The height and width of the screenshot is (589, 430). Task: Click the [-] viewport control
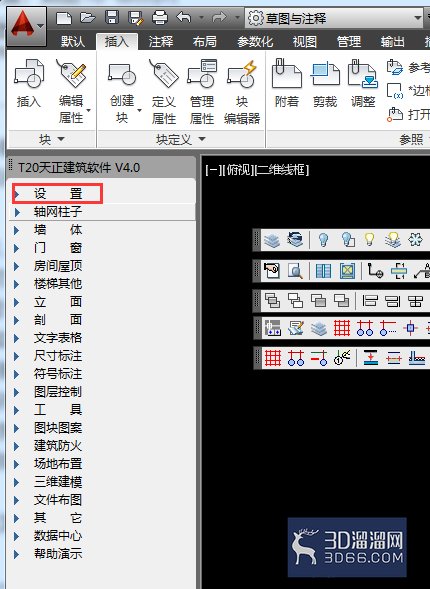pos(213,170)
